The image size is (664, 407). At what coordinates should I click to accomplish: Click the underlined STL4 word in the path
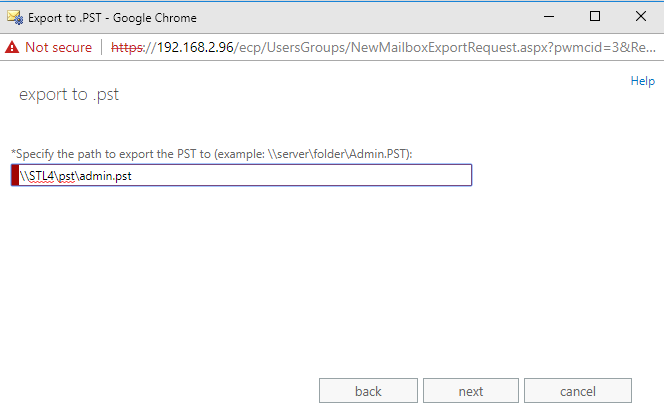tap(42, 175)
